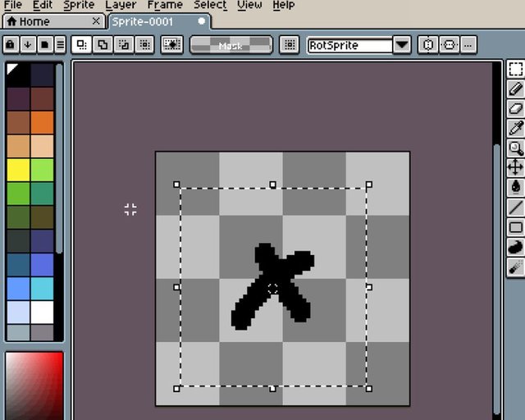
Task: Activate the Zoom magnifier tool
Action: click(516, 148)
